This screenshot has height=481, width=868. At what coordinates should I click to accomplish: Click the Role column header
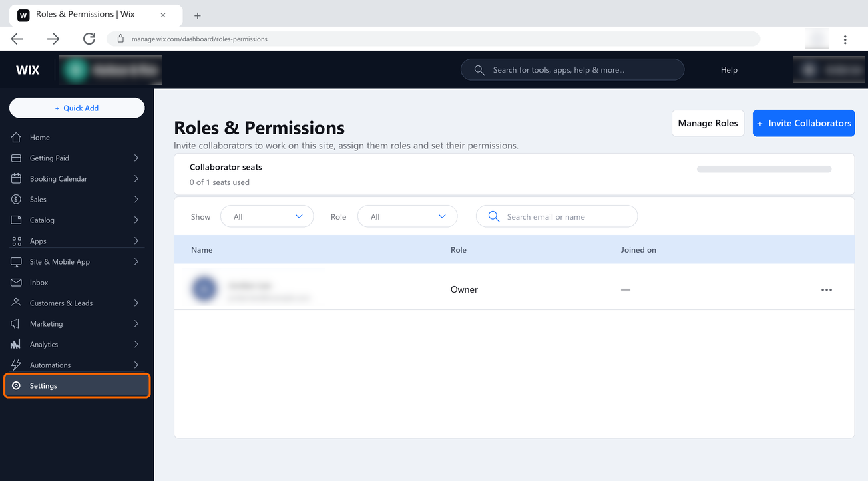(x=459, y=250)
